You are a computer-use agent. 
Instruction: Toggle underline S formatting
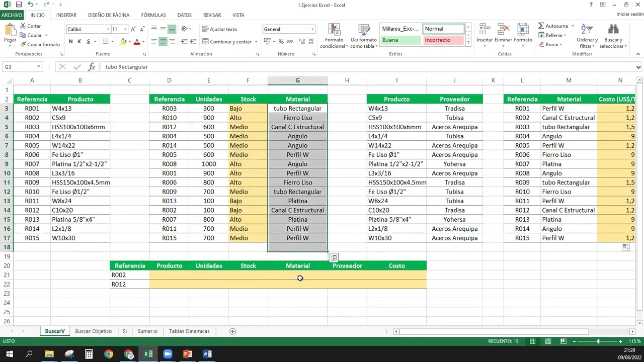[x=88, y=42]
